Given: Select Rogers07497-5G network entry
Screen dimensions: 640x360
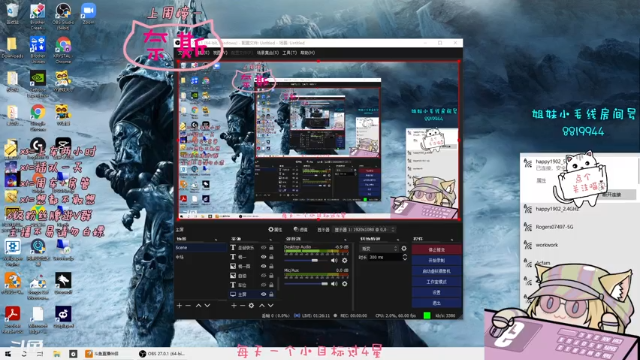Looking at the screenshot, I should coord(580,227).
